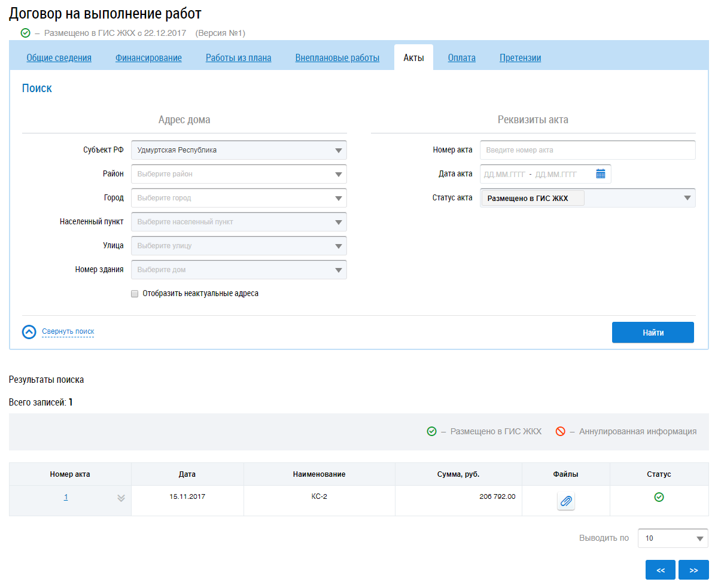Open the 'Финансирование' tab

click(x=148, y=58)
